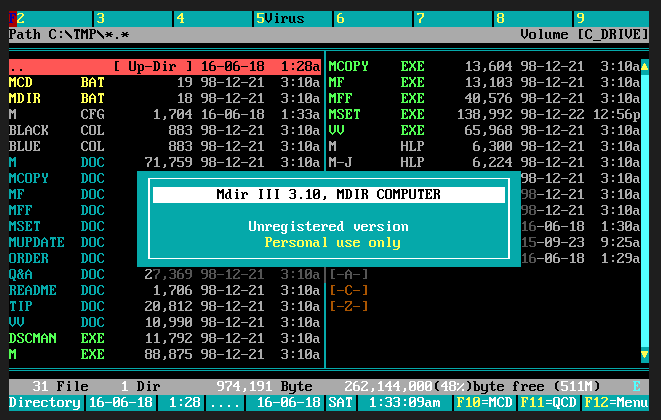Viewport: 661px width, 420px height.
Task: Select the README DOC file
Action: coord(165,291)
